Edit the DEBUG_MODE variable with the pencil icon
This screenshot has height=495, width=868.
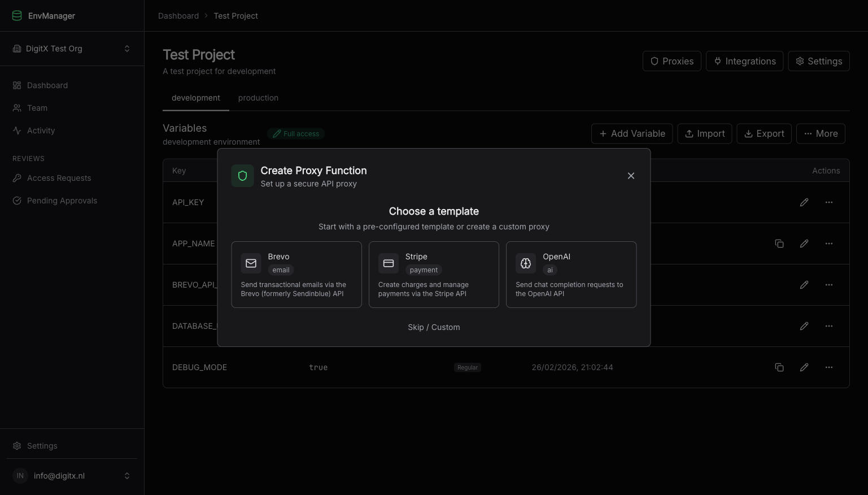coord(804,367)
